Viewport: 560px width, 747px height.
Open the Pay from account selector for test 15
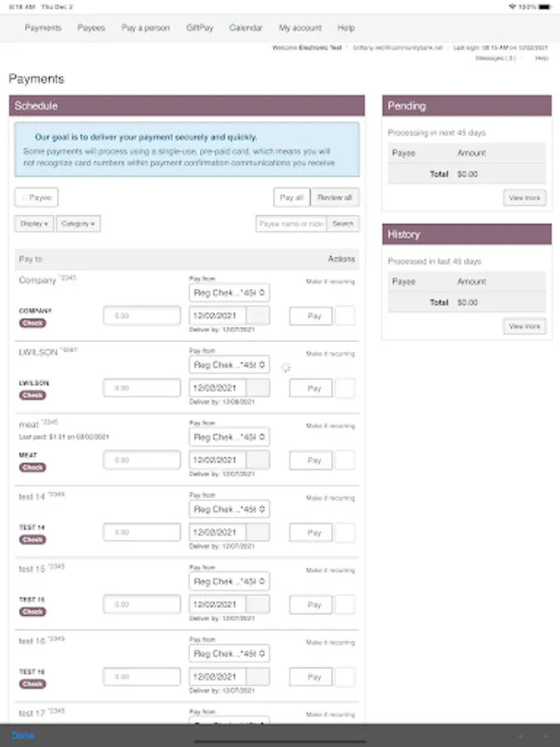click(x=229, y=581)
